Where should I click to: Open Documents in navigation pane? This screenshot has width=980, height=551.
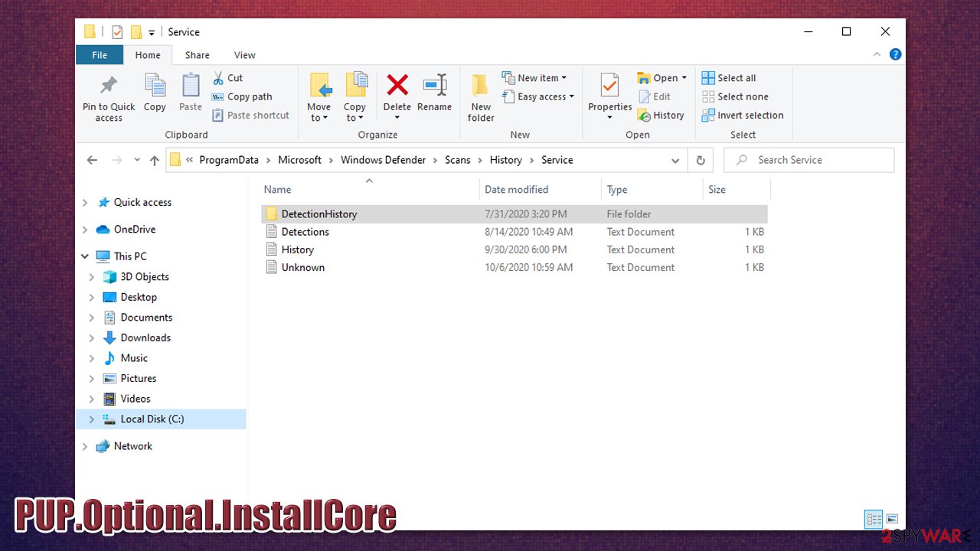pos(146,318)
